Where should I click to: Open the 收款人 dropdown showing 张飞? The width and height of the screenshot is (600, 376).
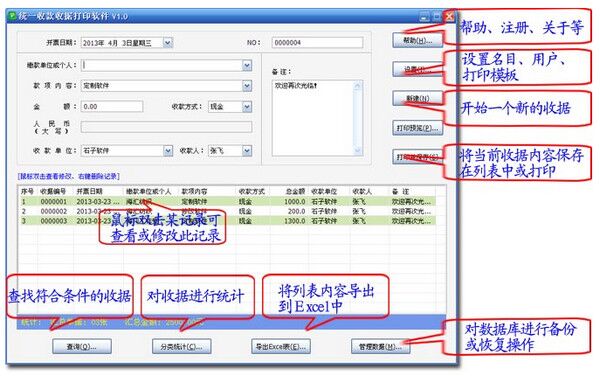[247, 151]
